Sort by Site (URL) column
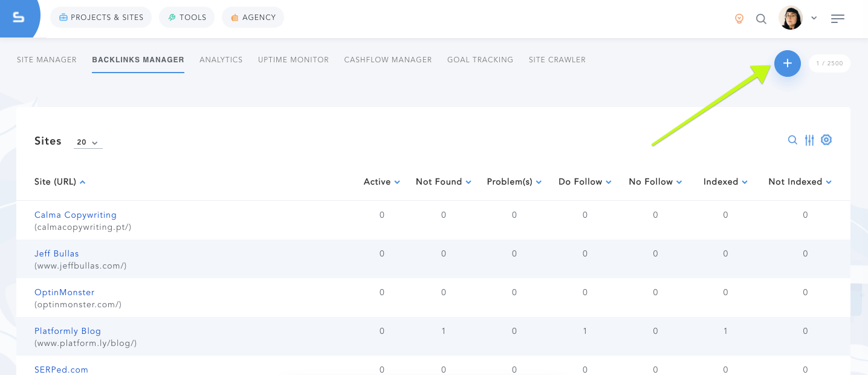Screen dimensions: 868x375 point(60,182)
